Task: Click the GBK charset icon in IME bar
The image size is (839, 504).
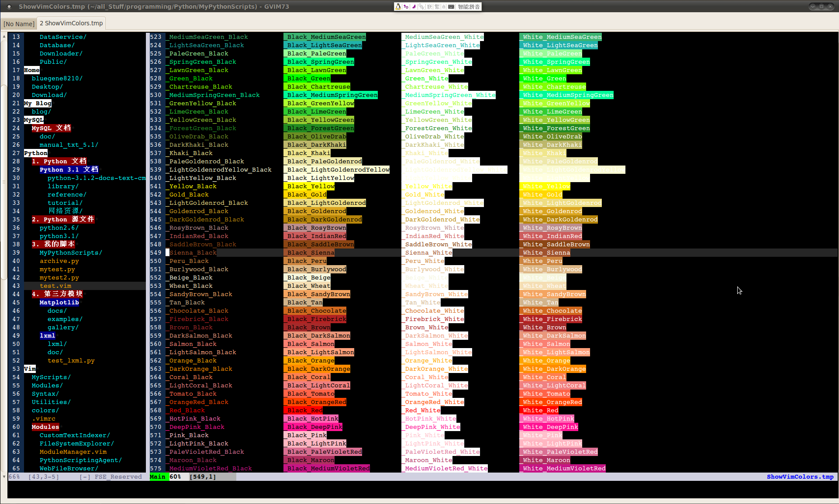Action: (x=421, y=7)
